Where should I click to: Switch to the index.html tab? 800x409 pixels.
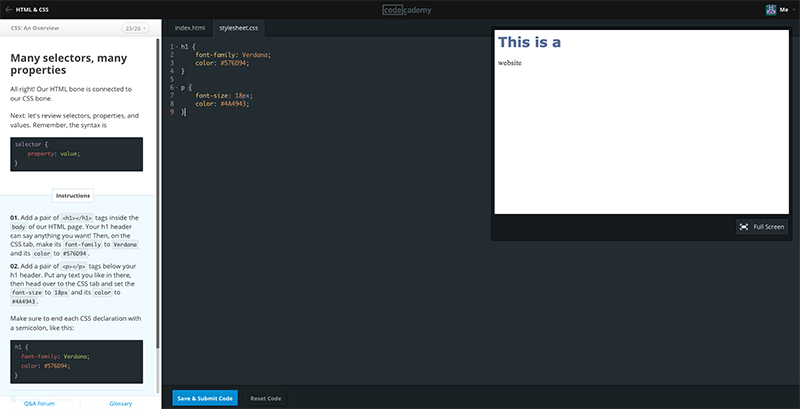tap(189, 28)
